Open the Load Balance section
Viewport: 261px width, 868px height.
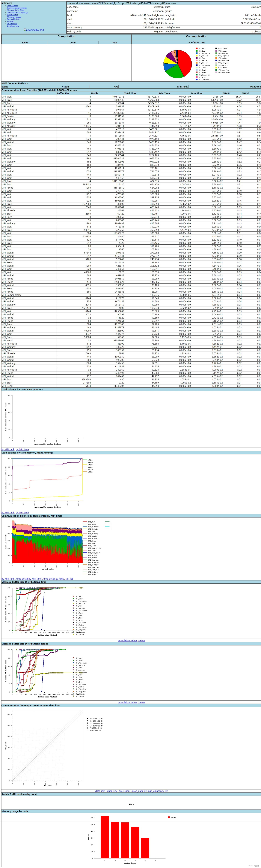tap(12, 6)
